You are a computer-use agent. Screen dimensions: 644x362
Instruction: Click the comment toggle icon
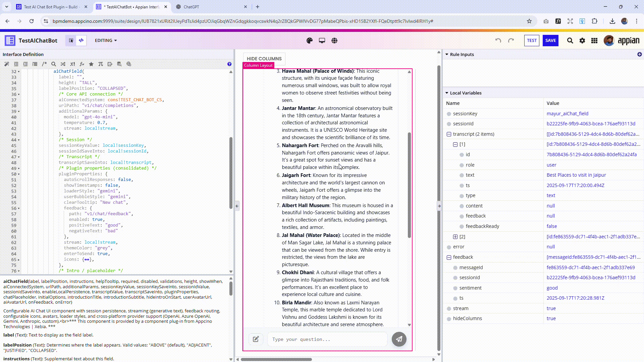[x=44, y=64]
